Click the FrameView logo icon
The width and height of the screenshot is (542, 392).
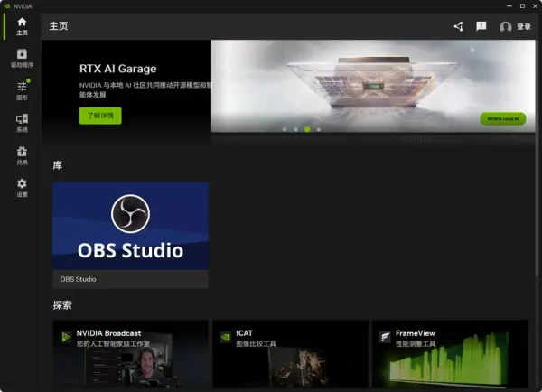[385, 337]
